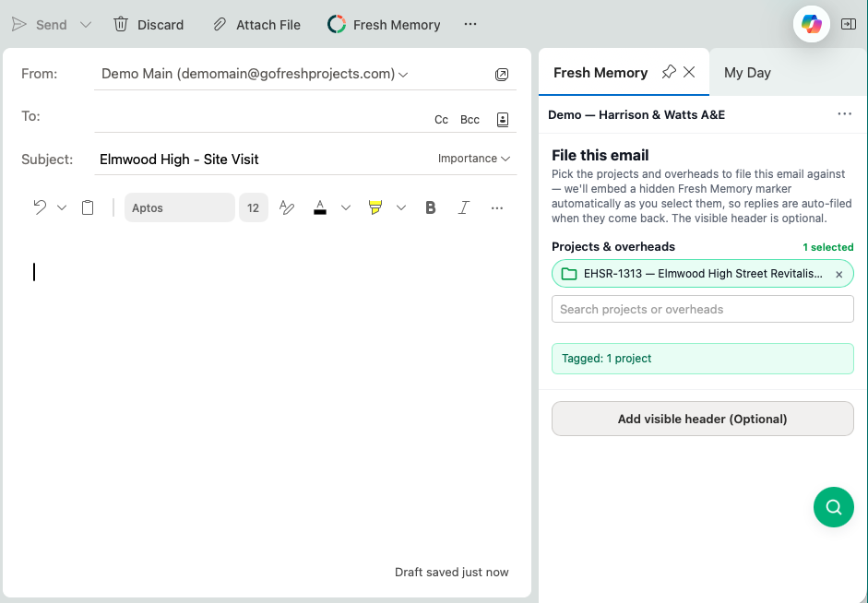
Task: Toggle bold formatting
Action: click(430, 207)
